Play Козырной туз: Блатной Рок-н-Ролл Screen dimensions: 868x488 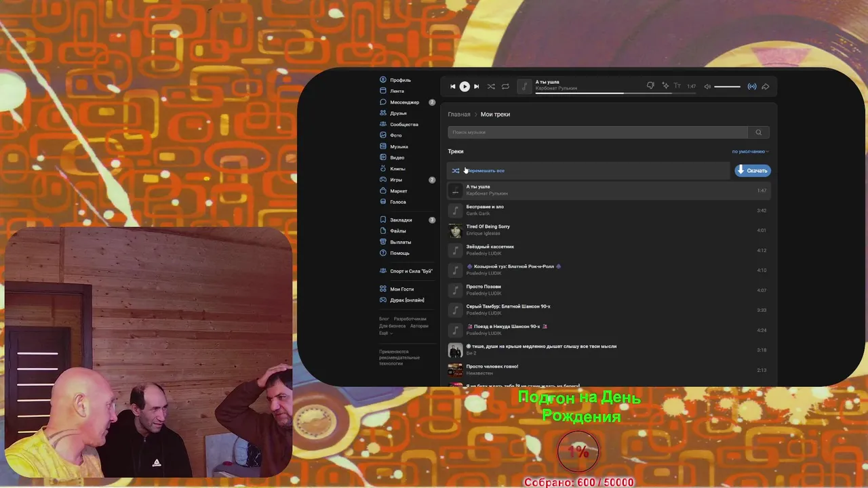click(608, 270)
